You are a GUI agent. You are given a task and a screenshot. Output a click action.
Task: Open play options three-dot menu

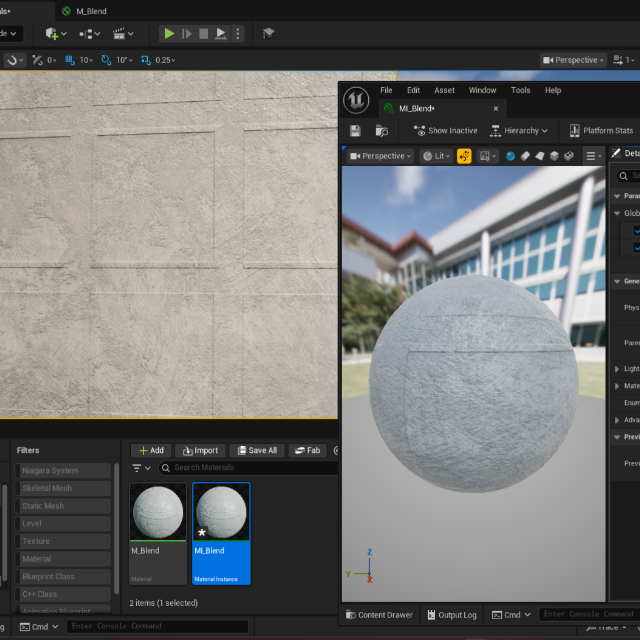click(x=238, y=33)
